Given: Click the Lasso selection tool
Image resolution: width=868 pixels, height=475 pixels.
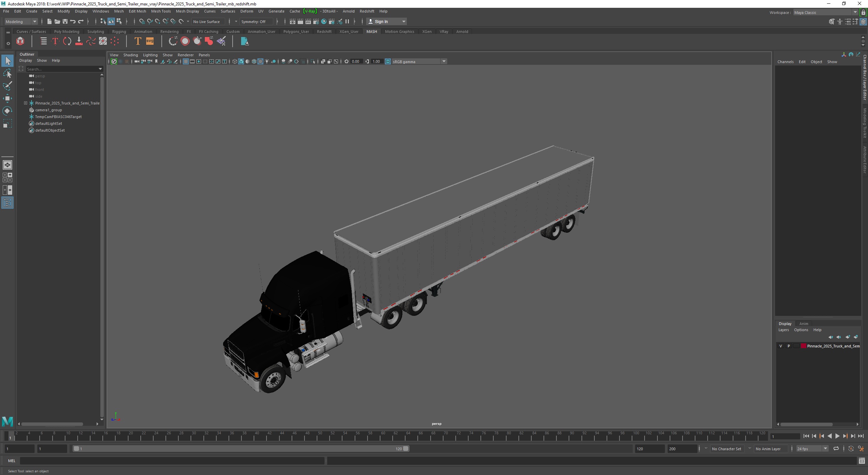Looking at the screenshot, I should (x=8, y=73).
